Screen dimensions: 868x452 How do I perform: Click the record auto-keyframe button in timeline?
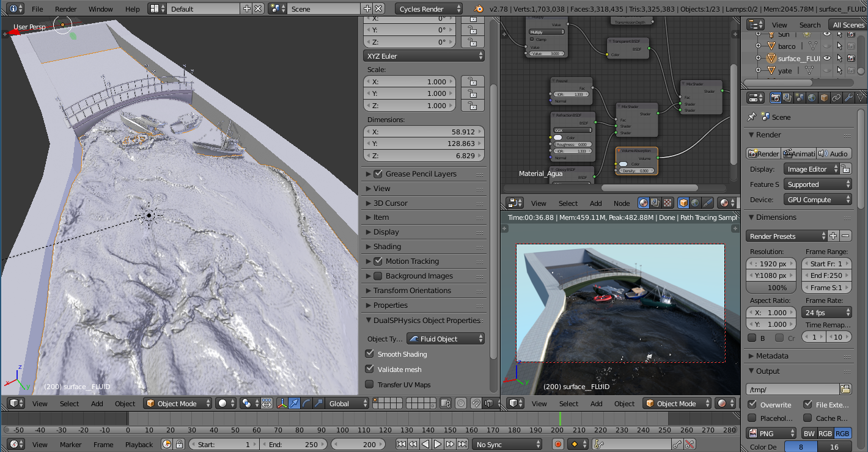click(x=557, y=445)
